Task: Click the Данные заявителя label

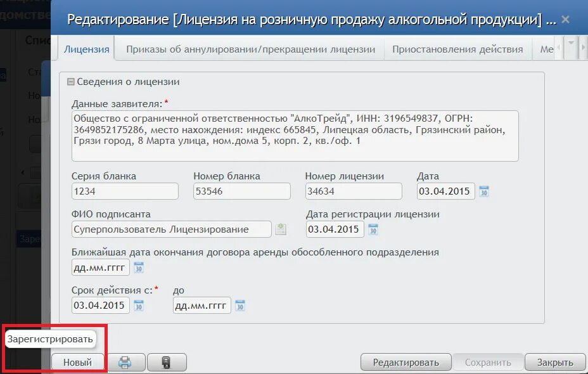Action: click(117, 104)
